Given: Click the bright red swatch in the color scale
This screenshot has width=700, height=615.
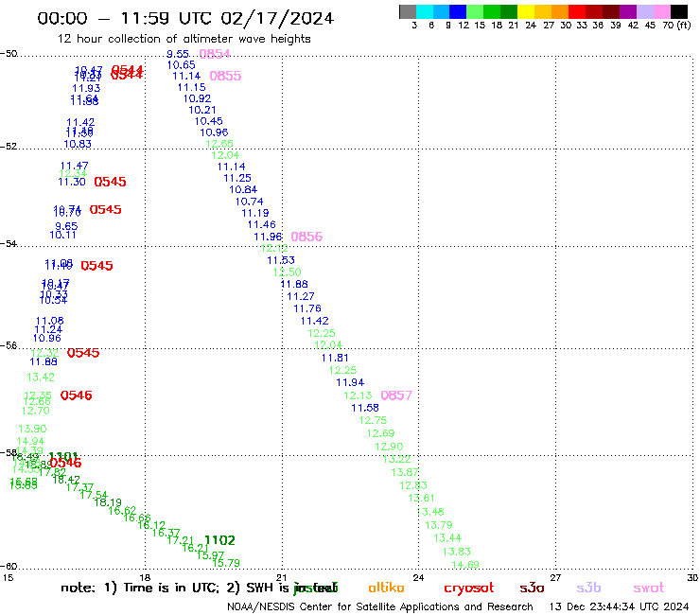Looking at the screenshot, I should (x=577, y=11).
